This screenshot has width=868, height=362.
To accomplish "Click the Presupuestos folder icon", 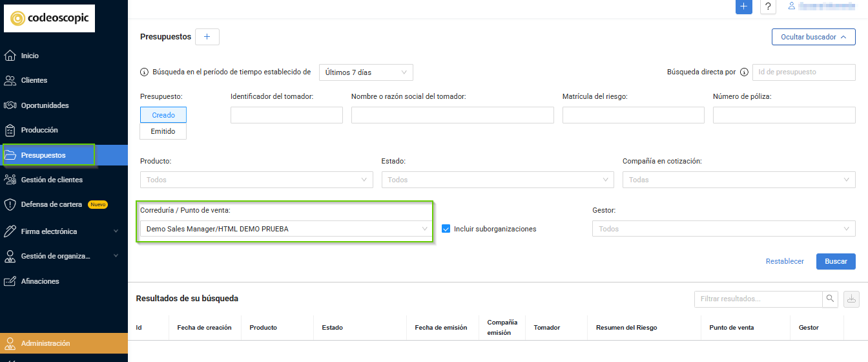I will (x=10, y=155).
